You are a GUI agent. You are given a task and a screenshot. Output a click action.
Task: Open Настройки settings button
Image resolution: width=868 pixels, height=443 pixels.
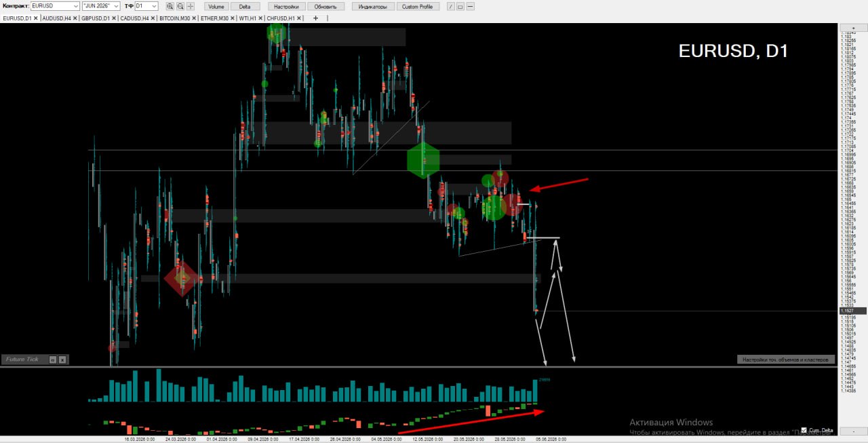tap(286, 6)
